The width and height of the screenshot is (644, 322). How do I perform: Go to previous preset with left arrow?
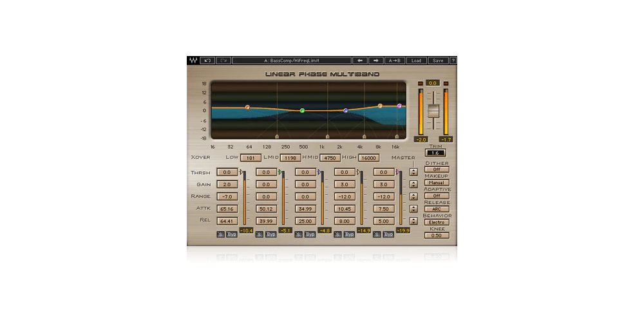point(360,61)
